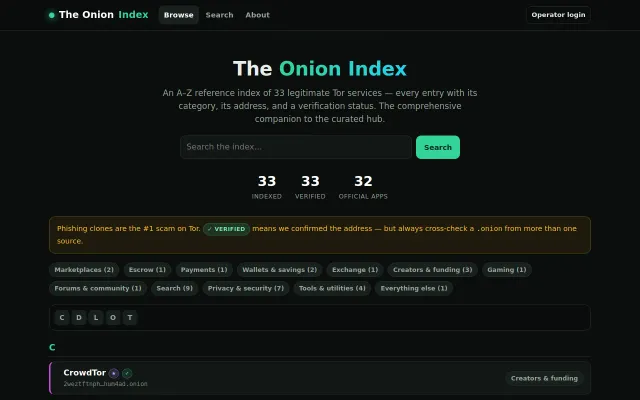Filter by Tools & utilities (4)
The image size is (640, 400).
pyautogui.click(x=332, y=288)
